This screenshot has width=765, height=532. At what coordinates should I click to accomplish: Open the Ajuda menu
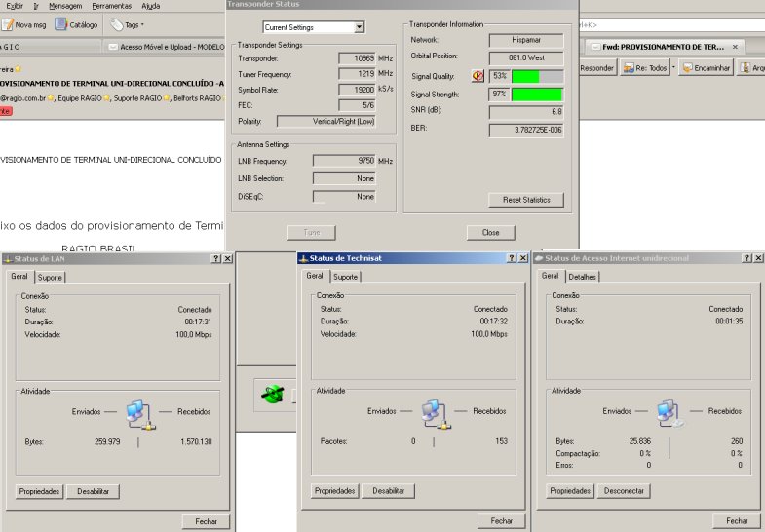pos(150,6)
